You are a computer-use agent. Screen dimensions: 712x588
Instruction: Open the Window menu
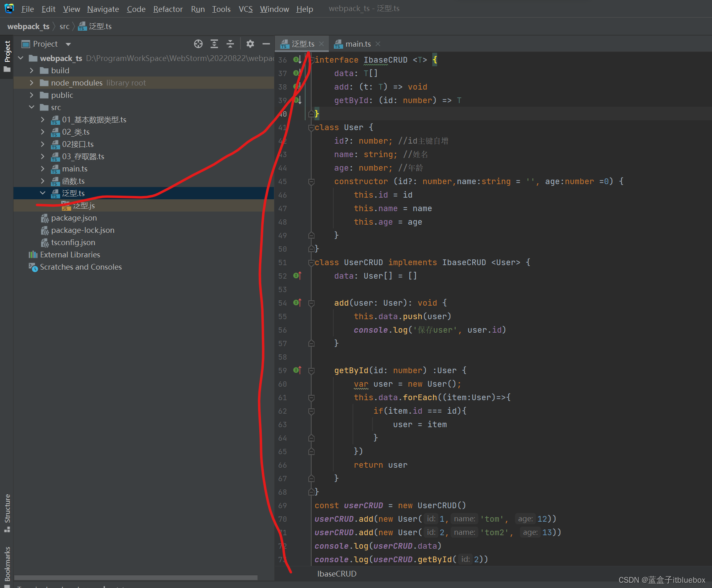274,9
